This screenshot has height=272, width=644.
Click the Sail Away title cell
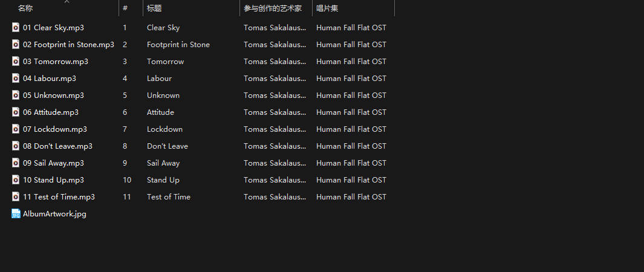pos(163,163)
